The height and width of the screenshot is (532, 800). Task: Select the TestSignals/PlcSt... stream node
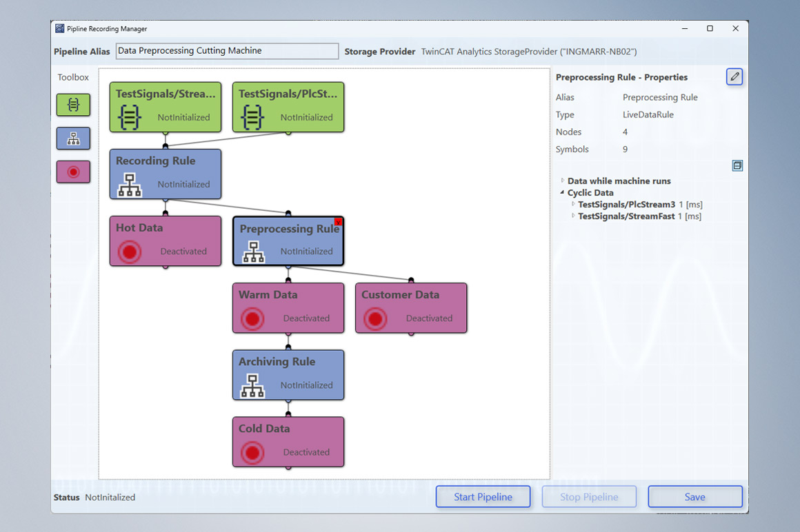click(x=288, y=107)
